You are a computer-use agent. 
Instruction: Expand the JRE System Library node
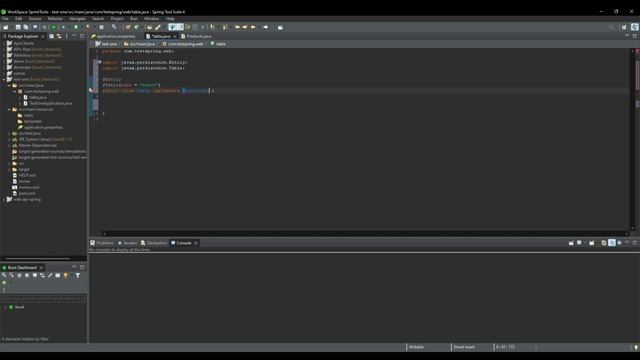click(x=9, y=140)
